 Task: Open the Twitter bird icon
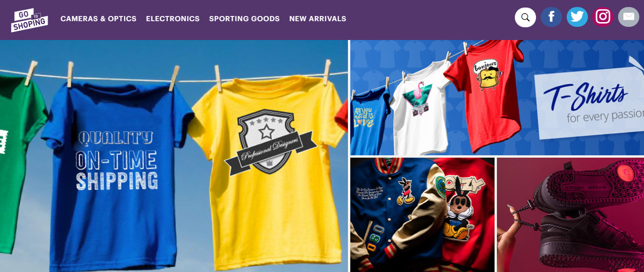click(x=577, y=17)
